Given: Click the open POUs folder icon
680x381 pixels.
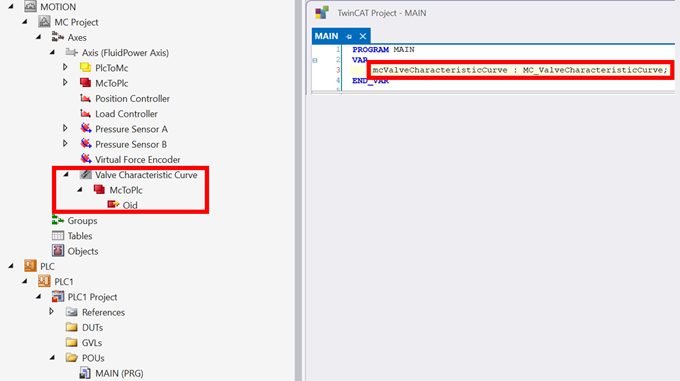Looking at the screenshot, I should click(72, 358).
